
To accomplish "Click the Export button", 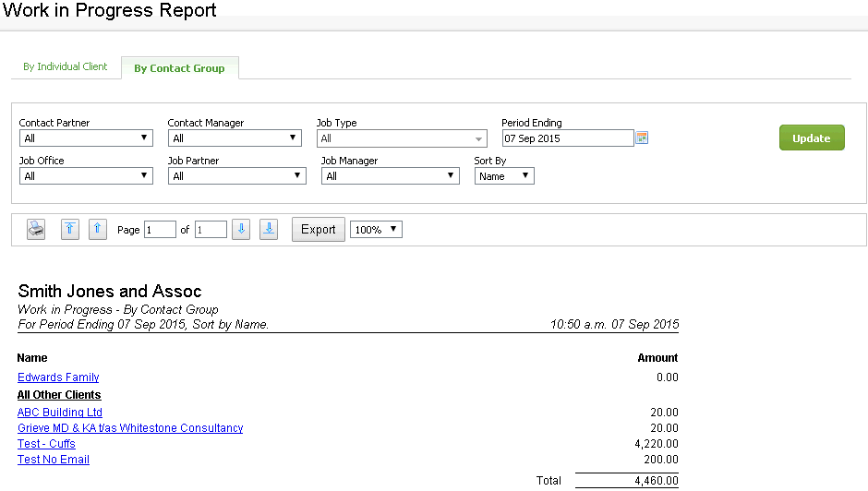I will click(x=319, y=230).
